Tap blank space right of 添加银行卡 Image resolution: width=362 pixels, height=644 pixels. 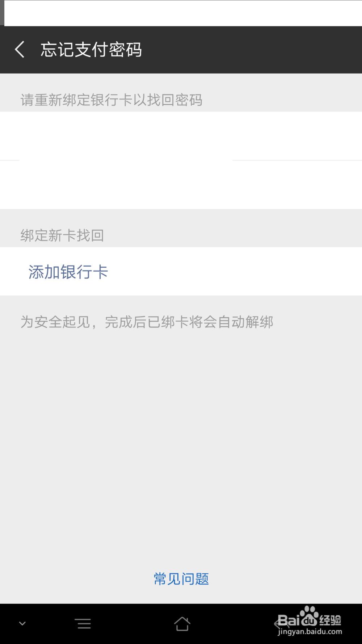[235, 272]
